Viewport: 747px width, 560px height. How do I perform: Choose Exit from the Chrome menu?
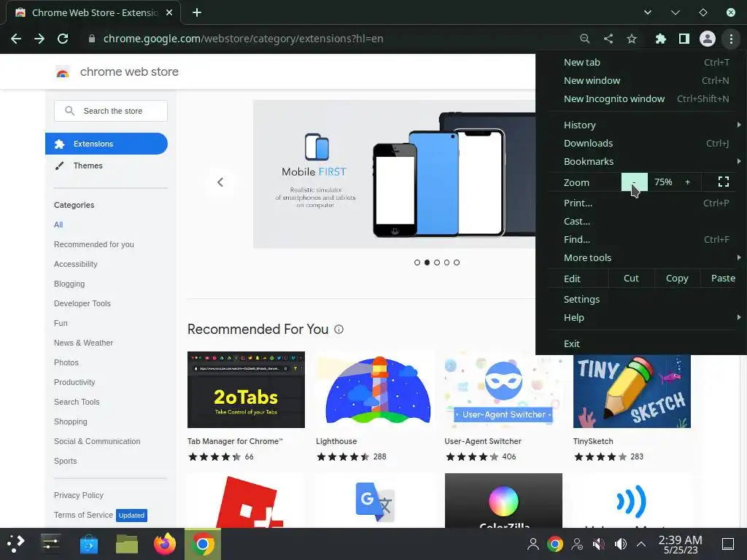641,344
